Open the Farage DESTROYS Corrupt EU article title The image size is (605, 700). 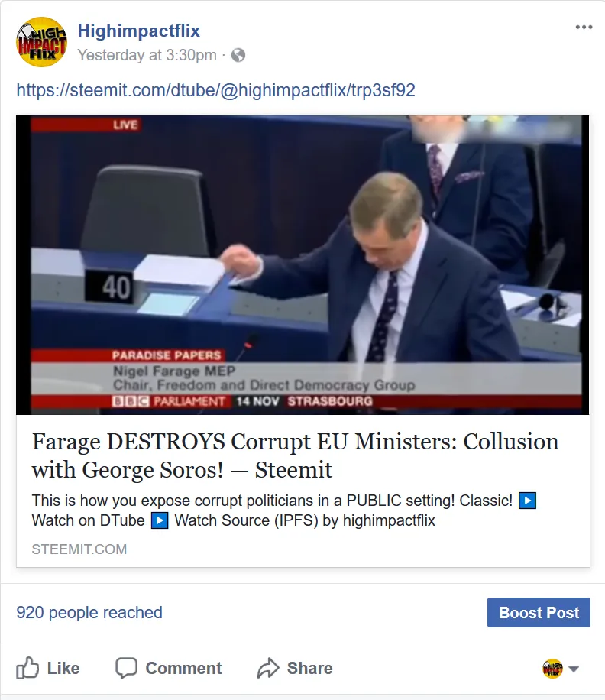[295, 455]
